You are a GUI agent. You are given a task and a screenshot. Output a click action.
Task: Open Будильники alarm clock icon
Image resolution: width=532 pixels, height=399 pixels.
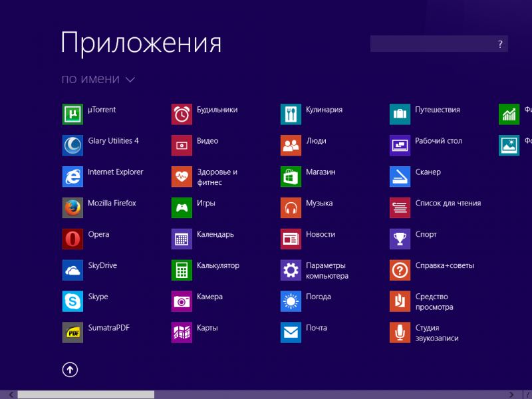(x=182, y=114)
